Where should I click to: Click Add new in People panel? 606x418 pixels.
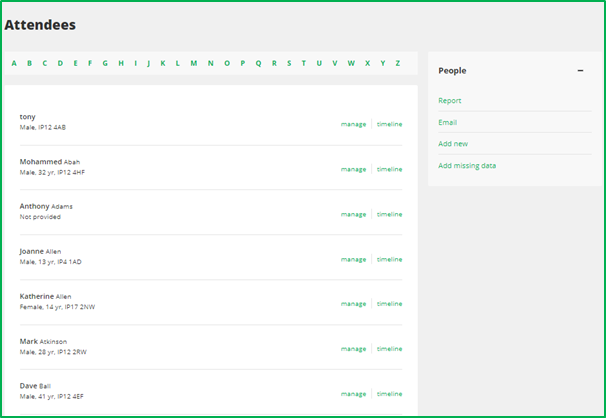pos(453,144)
